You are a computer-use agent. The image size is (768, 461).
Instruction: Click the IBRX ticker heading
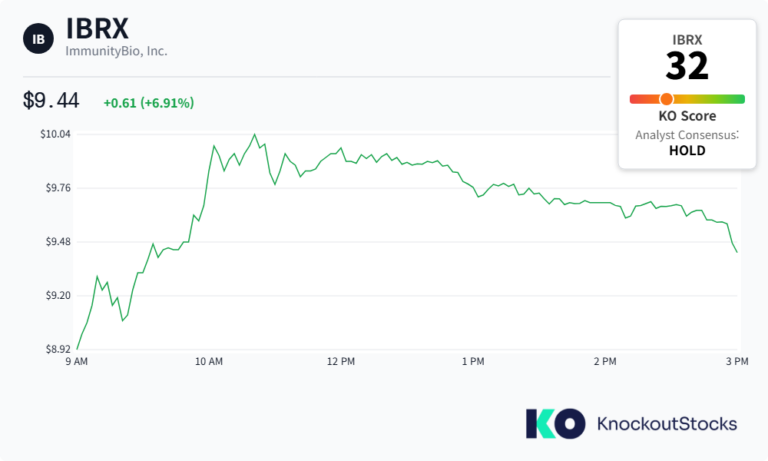pyautogui.click(x=97, y=28)
